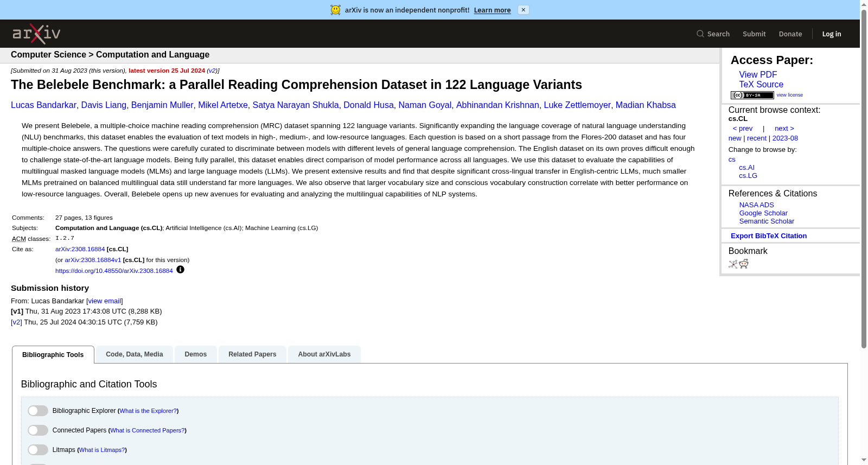The height and width of the screenshot is (465, 868).
Task: Open Google Scholar link
Action: click(763, 213)
